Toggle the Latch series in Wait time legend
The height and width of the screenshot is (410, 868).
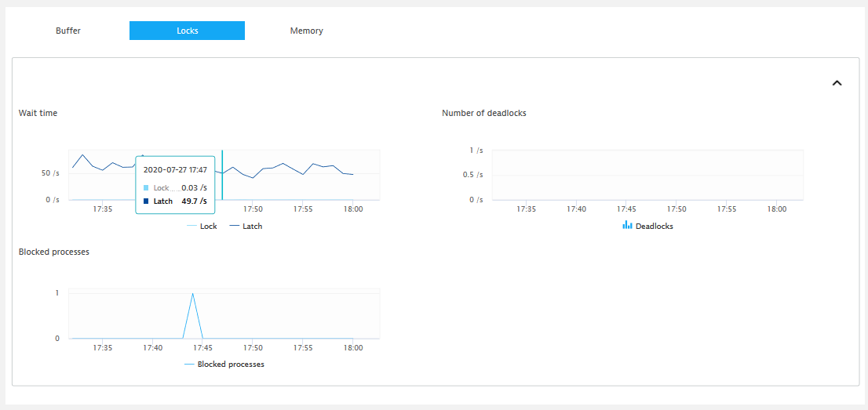pyautogui.click(x=246, y=226)
